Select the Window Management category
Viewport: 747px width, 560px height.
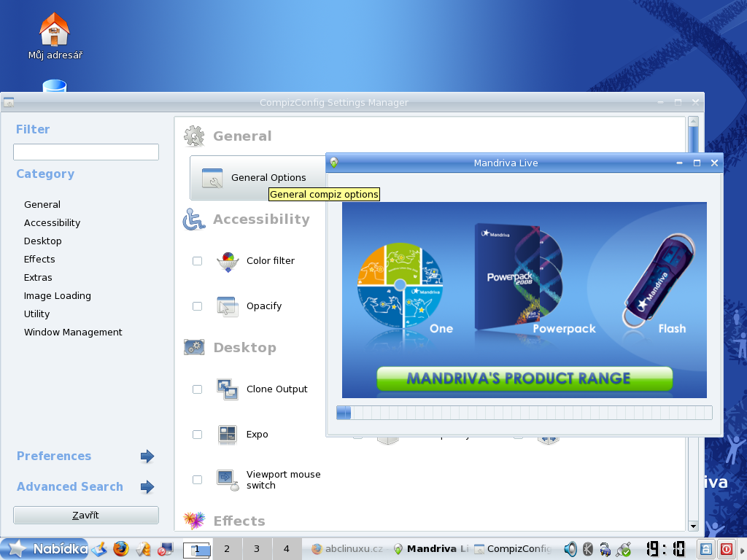point(74,332)
